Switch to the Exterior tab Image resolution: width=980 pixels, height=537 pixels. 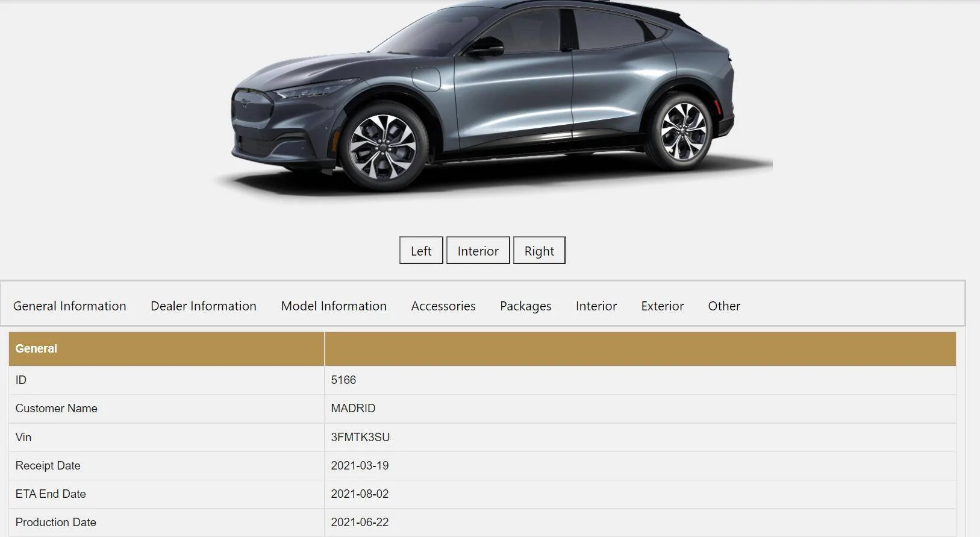(663, 306)
